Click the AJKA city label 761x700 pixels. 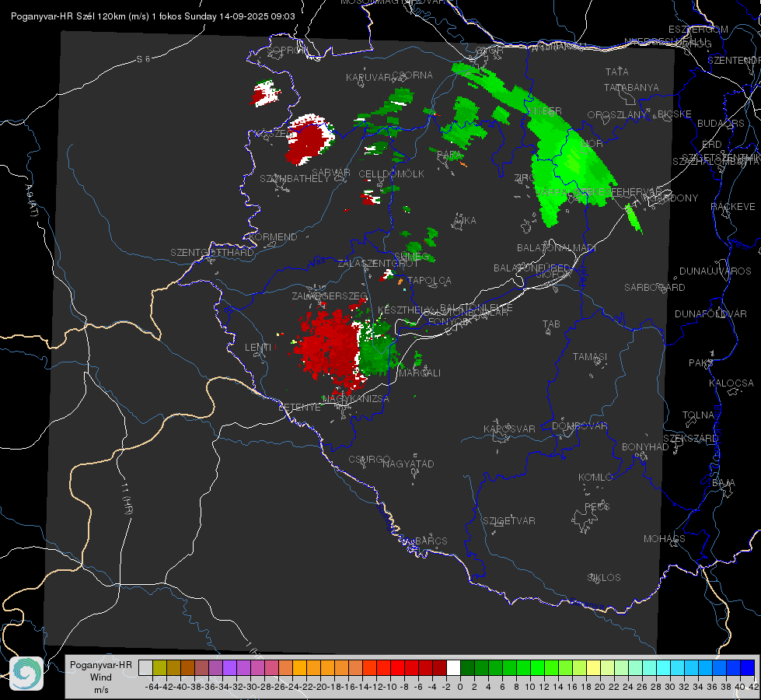[x=465, y=221]
